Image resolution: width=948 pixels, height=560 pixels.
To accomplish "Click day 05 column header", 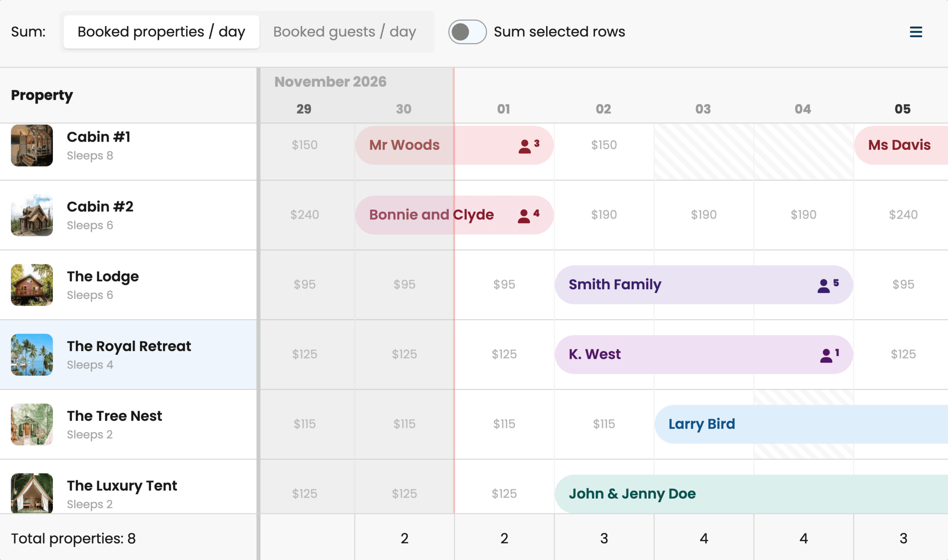I will click(x=902, y=109).
